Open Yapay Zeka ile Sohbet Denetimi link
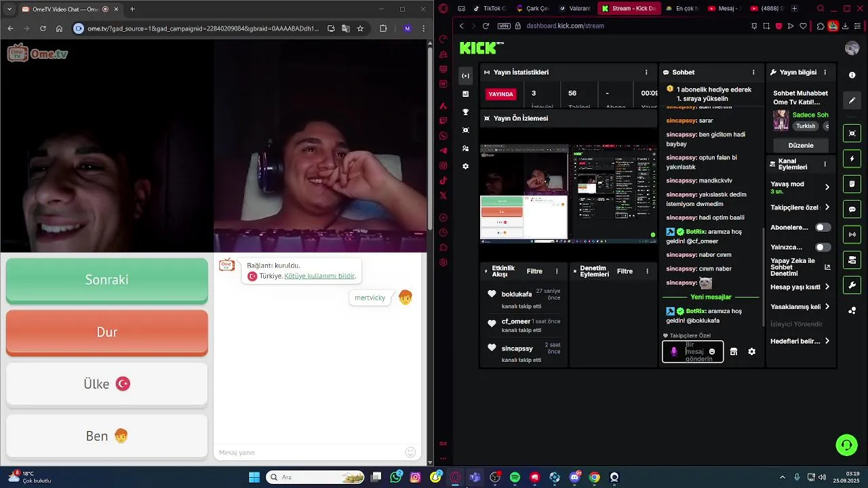868x488 pixels. tap(800, 267)
